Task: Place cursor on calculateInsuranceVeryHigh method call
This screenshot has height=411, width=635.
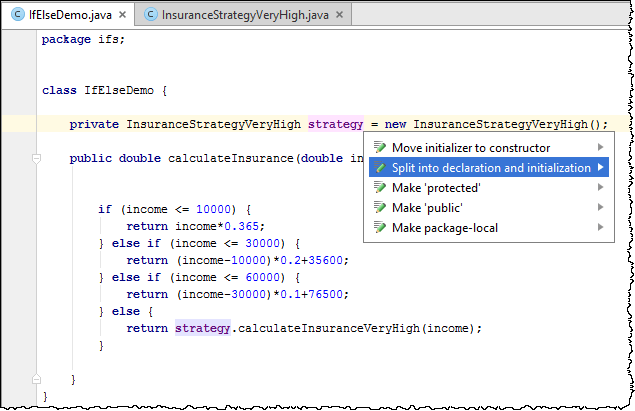Action: 320,327
